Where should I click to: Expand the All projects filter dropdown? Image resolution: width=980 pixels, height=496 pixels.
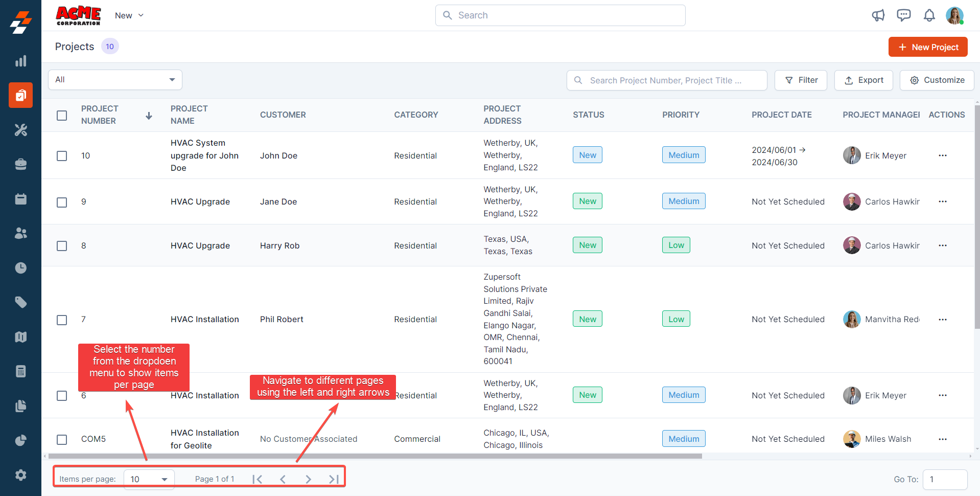click(115, 80)
